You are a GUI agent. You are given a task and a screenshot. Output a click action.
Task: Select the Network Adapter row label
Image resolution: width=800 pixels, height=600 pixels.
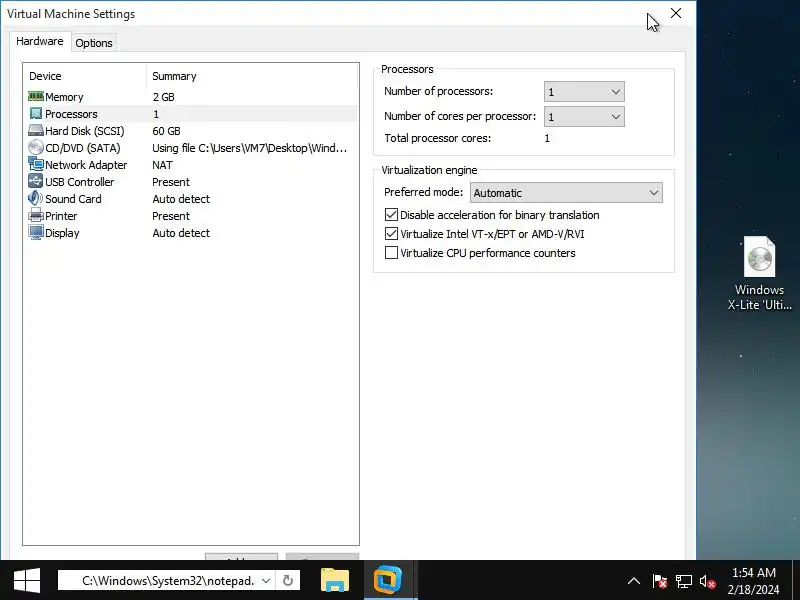pyautogui.click(x=86, y=165)
